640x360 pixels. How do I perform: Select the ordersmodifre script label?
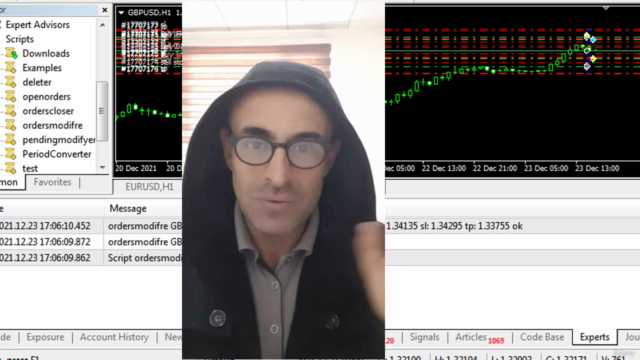coord(52,125)
